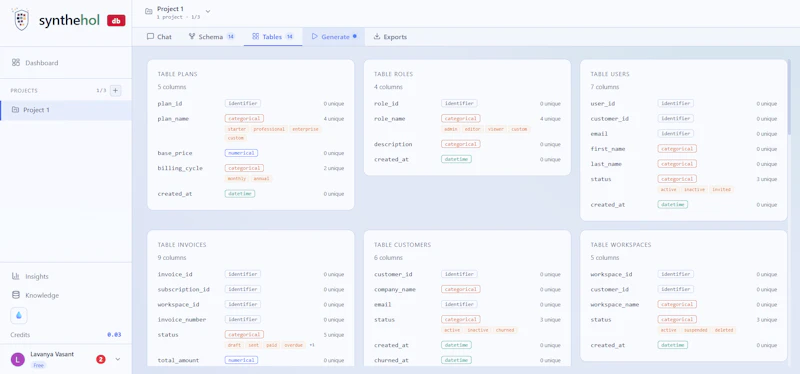800x374 pixels.
Task: Click the Generate play triangle icon
Action: 315,37
